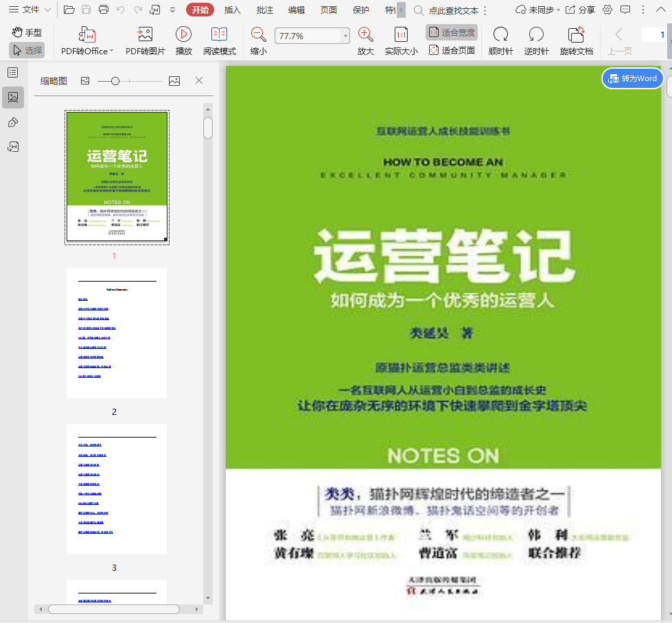Open the zoom percentage 77.7% dropdown
This screenshot has width=672, height=623.
click(x=345, y=36)
